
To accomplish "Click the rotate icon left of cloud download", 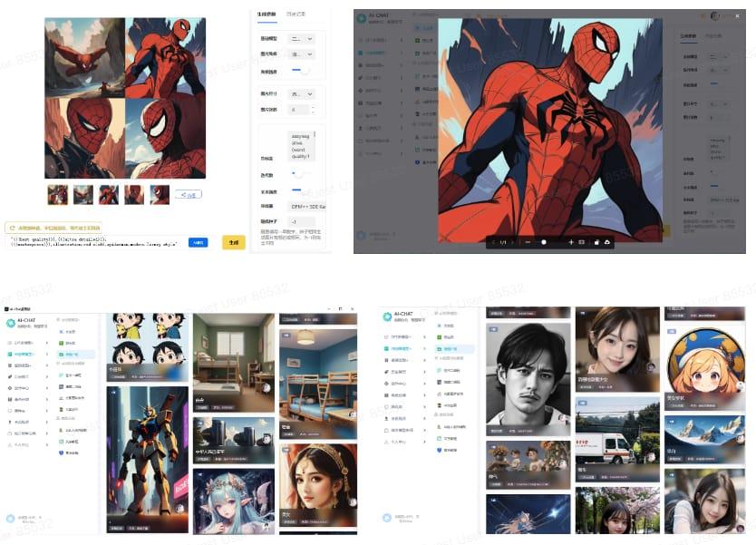I will 596,242.
